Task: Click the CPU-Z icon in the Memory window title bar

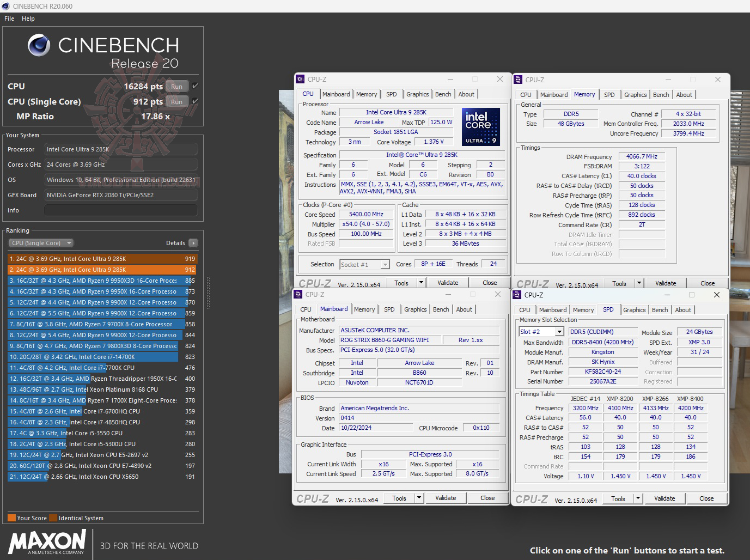Action: click(518, 80)
